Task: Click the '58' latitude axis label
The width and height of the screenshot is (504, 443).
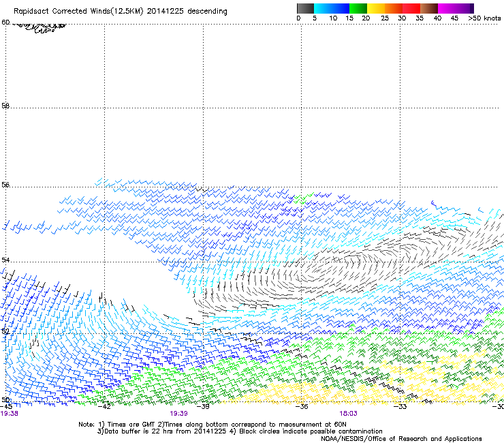Action: click(5, 106)
